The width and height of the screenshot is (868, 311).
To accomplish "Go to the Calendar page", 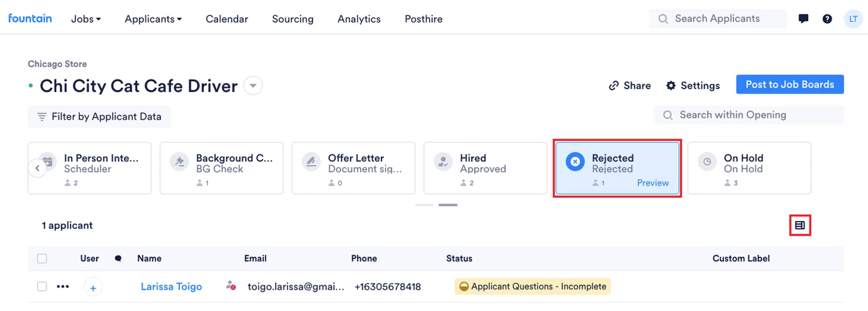I will (227, 19).
